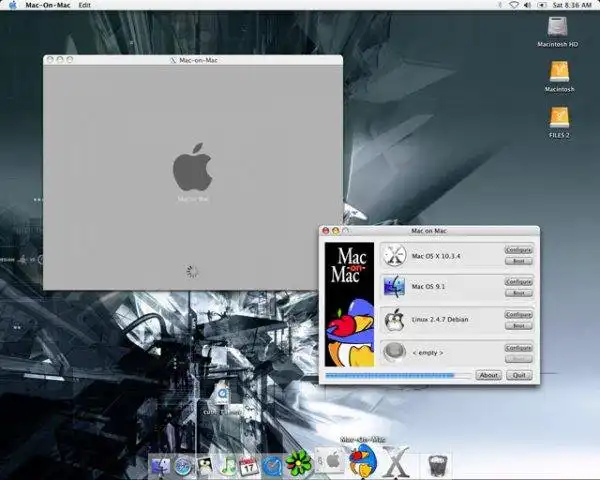Click the 'Mac OS X 10.3.4' label
The image size is (600, 480).
coord(436,256)
